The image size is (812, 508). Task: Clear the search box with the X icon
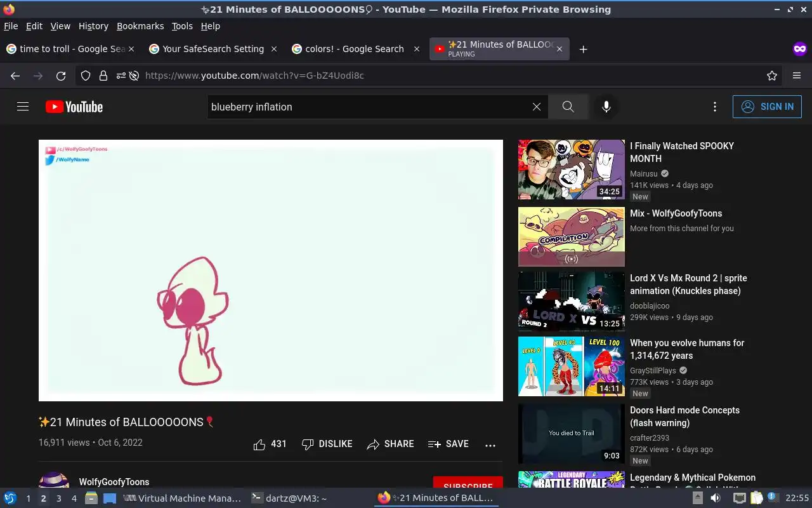pyautogui.click(x=537, y=107)
